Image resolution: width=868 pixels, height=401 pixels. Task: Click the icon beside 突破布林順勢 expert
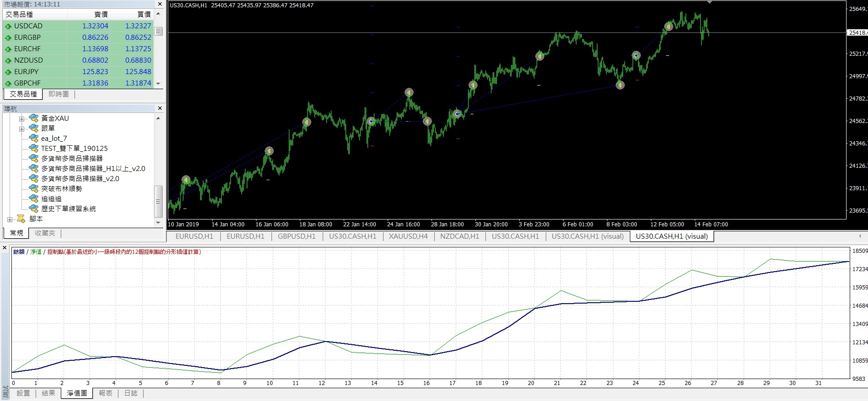(33, 188)
